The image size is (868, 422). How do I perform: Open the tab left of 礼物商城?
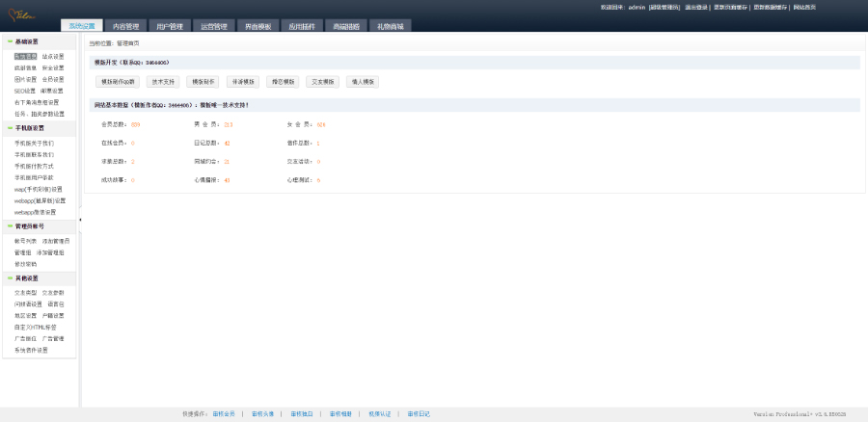[x=346, y=26]
